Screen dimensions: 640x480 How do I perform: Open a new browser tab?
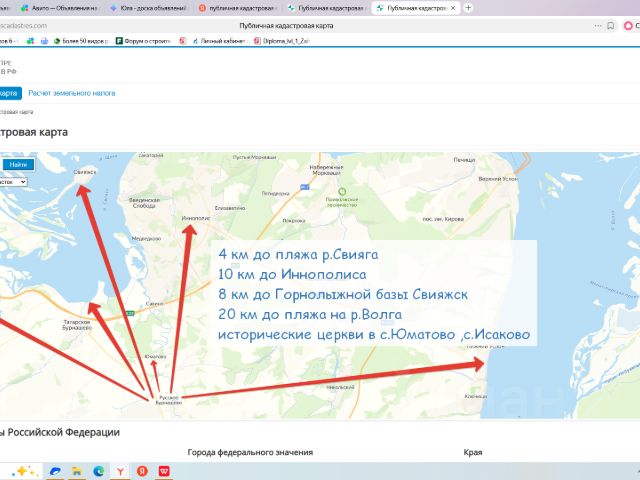click(x=468, y=8)
